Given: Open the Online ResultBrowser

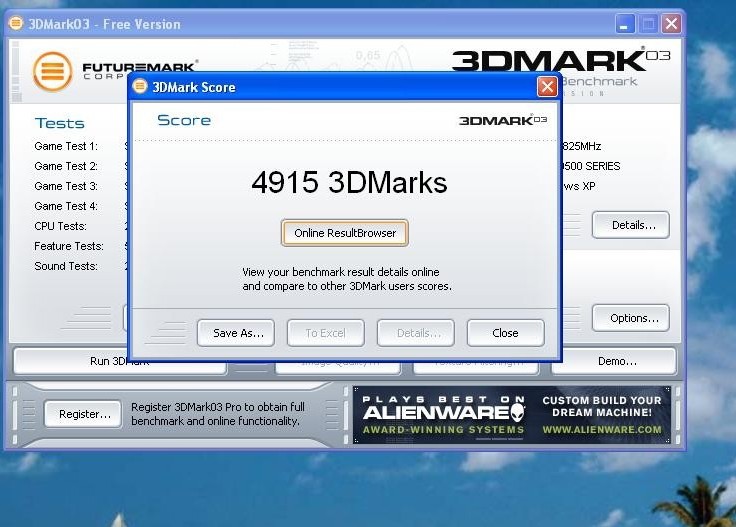Looking at the screenshot, I should (345, 233).
